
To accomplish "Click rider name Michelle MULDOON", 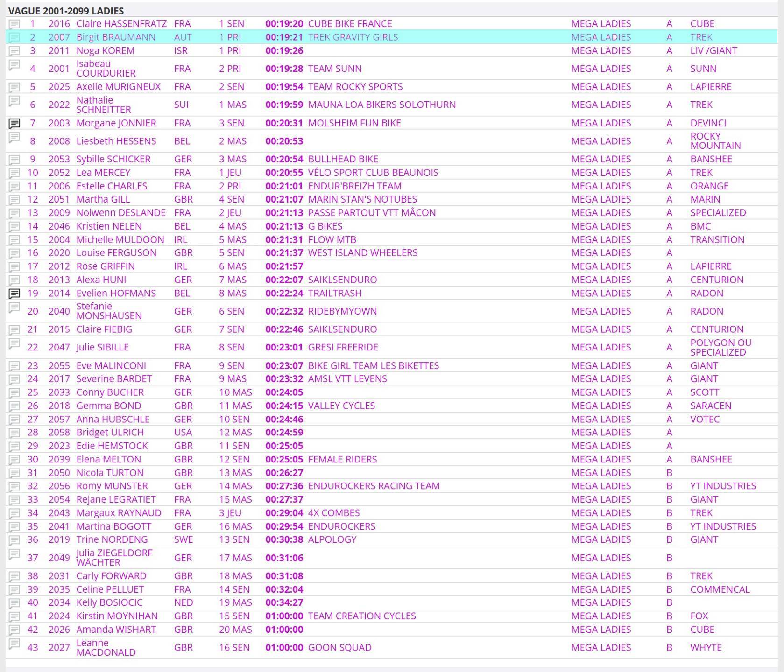I will click(120, 240).
